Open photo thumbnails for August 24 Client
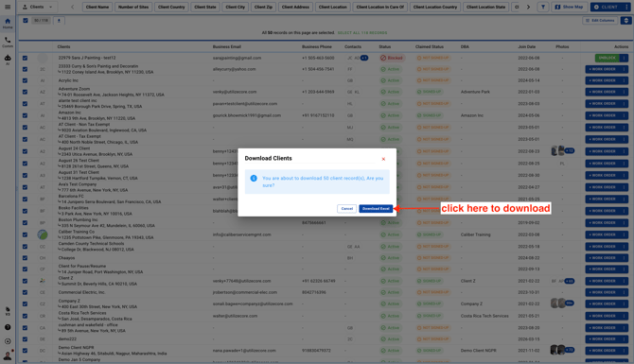The image size is (634, 364). point(562,151)
